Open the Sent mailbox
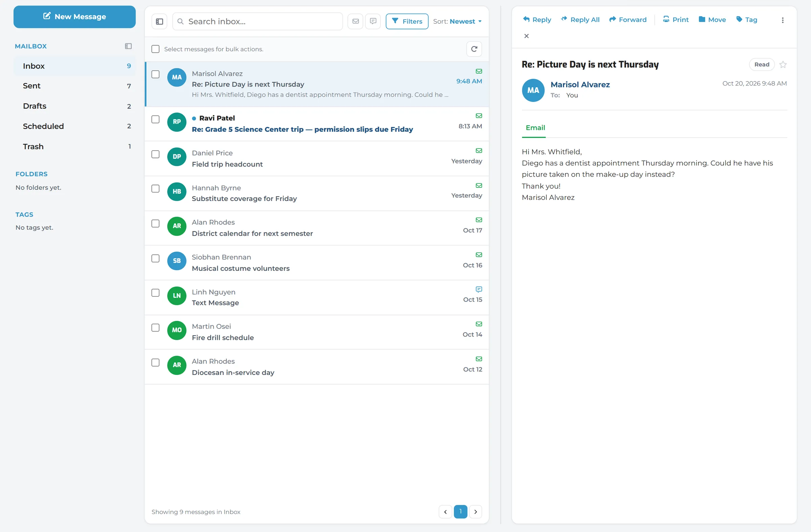 pos(75,86)
